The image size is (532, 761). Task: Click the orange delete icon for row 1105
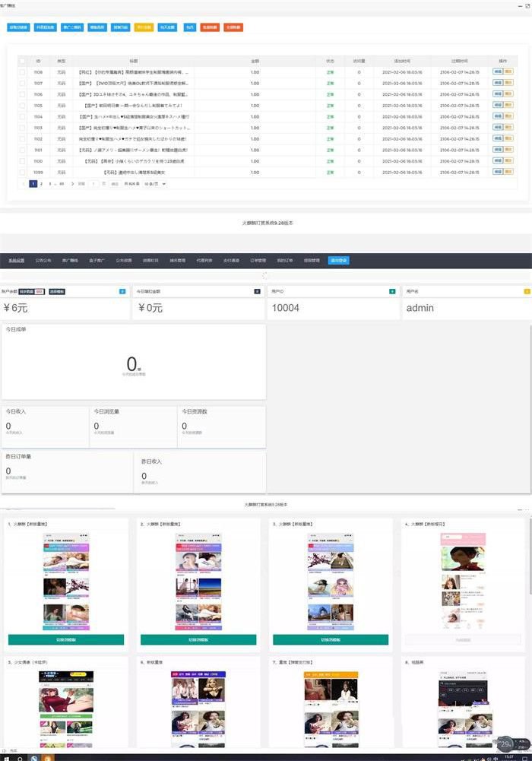(x=508, y=105)
